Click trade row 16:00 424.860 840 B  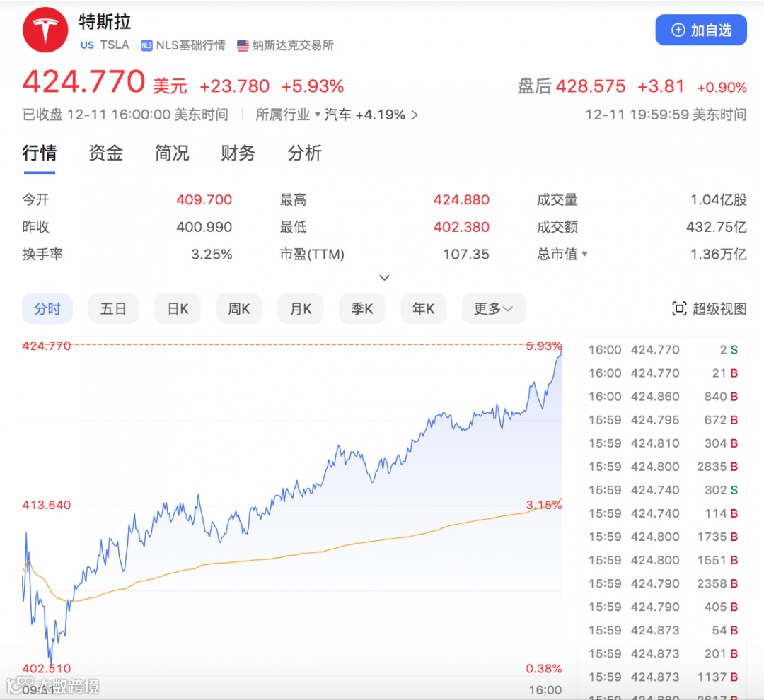coord(663,397)
